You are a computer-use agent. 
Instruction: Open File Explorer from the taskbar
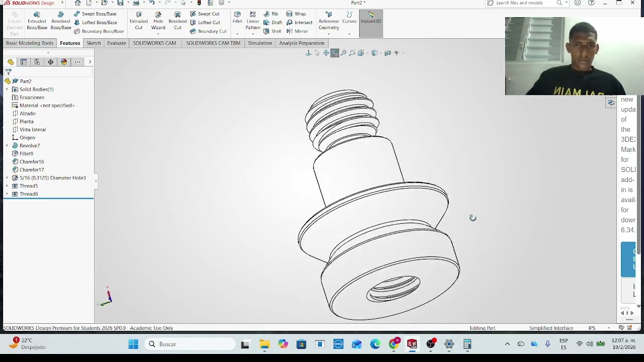pyautogui.click(x=264, y=344)
